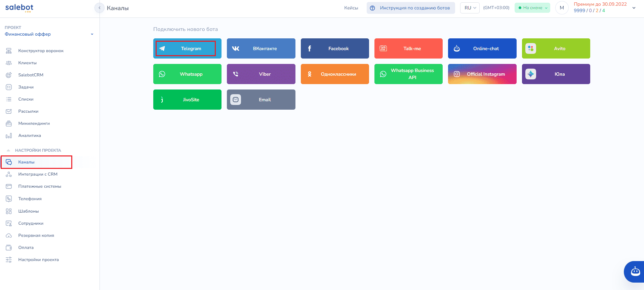Image resolution: width=644 pixels, height=290 pixels.
Task: Click the JivoSite logo icon
Action: click(x=162, y=100)
